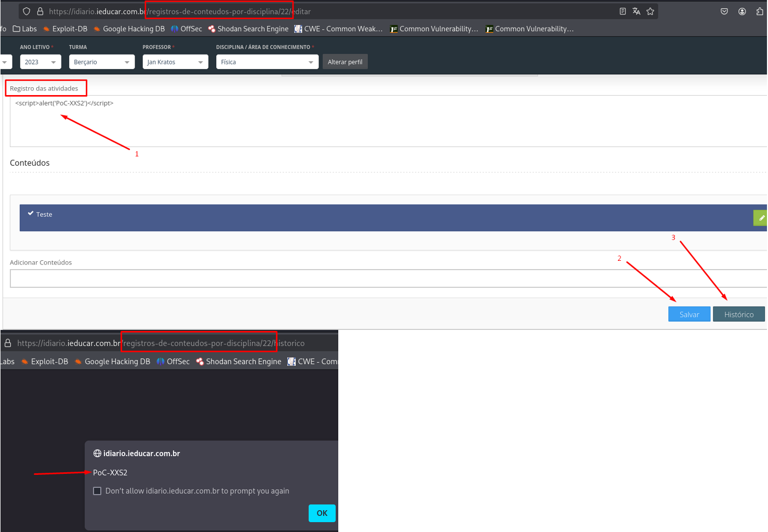The width and height of the screenshot is (768, 532).
Task: Click the idiario.ieducar.com.br dialog title
Action: pyautogui.click(x=142, y=454)
